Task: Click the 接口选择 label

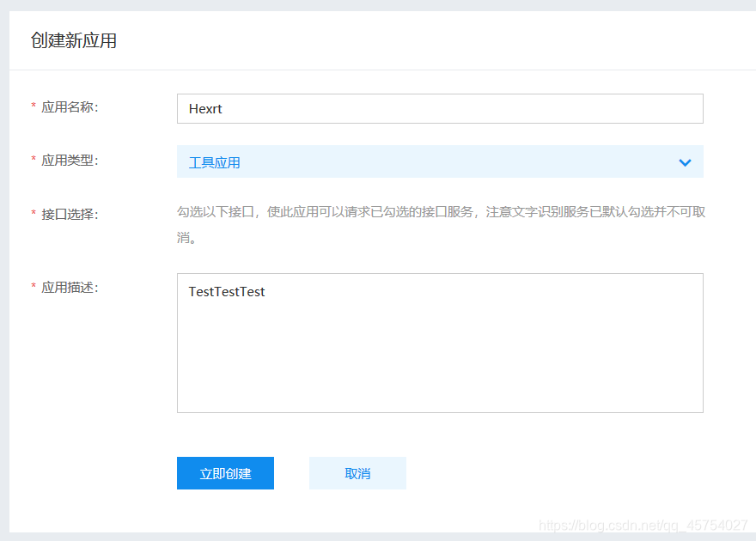Action: point(70,214)
